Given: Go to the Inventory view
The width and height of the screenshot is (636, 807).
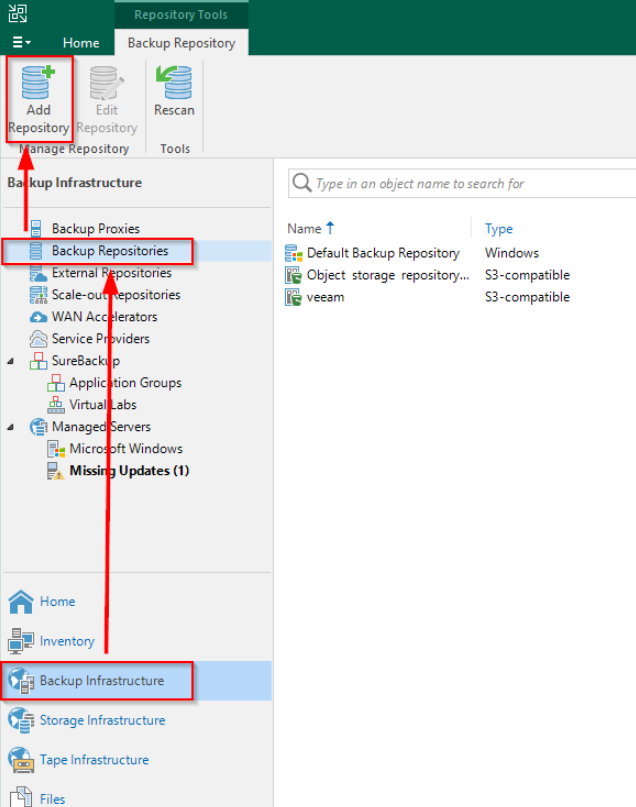Looking at the screenshot, I should coord(66,641).
